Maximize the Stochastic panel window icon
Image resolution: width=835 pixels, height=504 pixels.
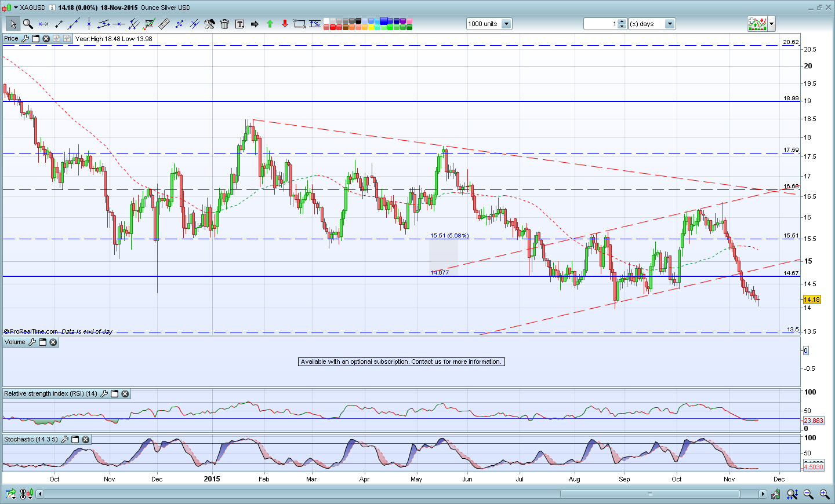click(x=75, y=439)
